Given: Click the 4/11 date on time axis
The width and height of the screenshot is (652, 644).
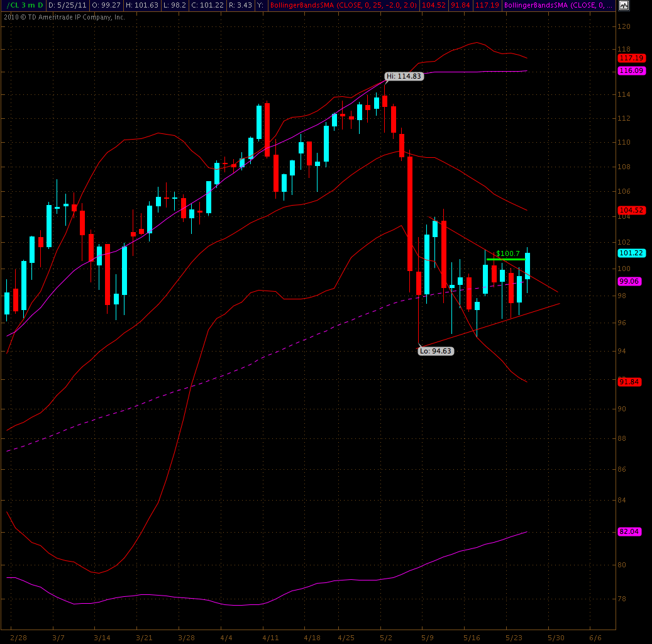Looking at the screenshot, I should [270, 637].
